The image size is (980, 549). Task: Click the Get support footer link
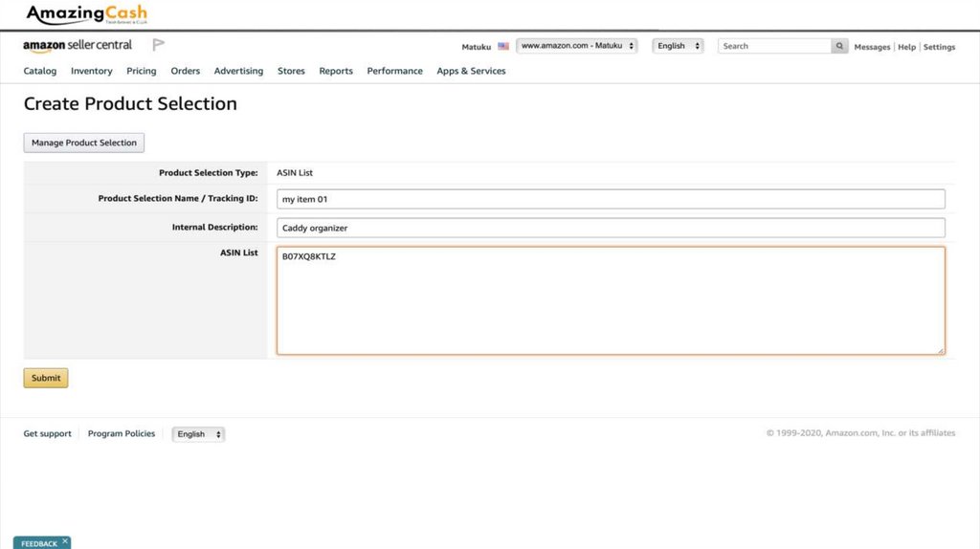tap(48, 434)
